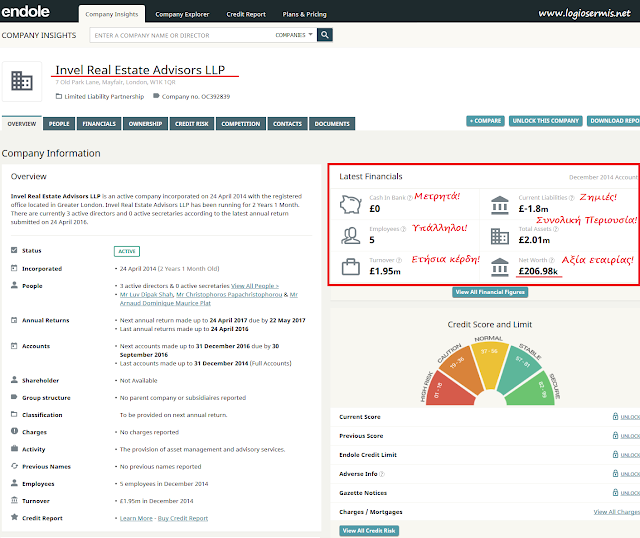Click the red High Risk gauge segment
The height and width of the screenshot is (538, 640).
[x=448, y=389]
